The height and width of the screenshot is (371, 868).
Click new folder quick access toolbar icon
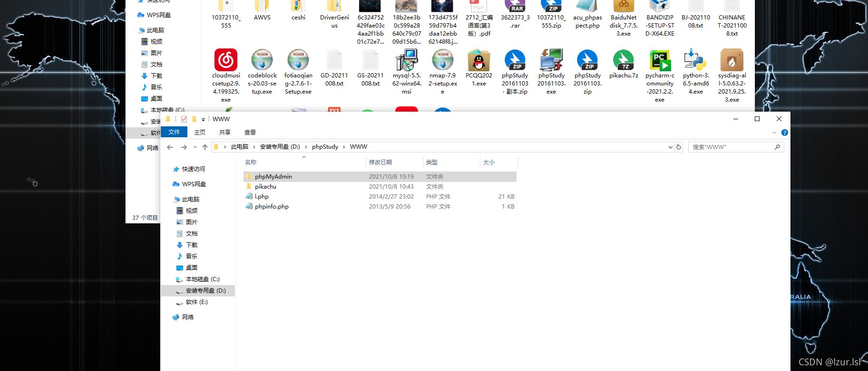click(194, 119)
